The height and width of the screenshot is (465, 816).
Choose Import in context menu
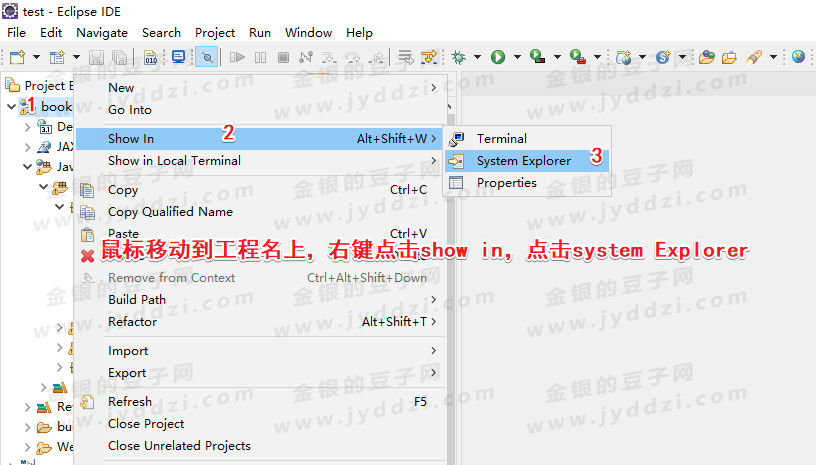coord(260,351)
